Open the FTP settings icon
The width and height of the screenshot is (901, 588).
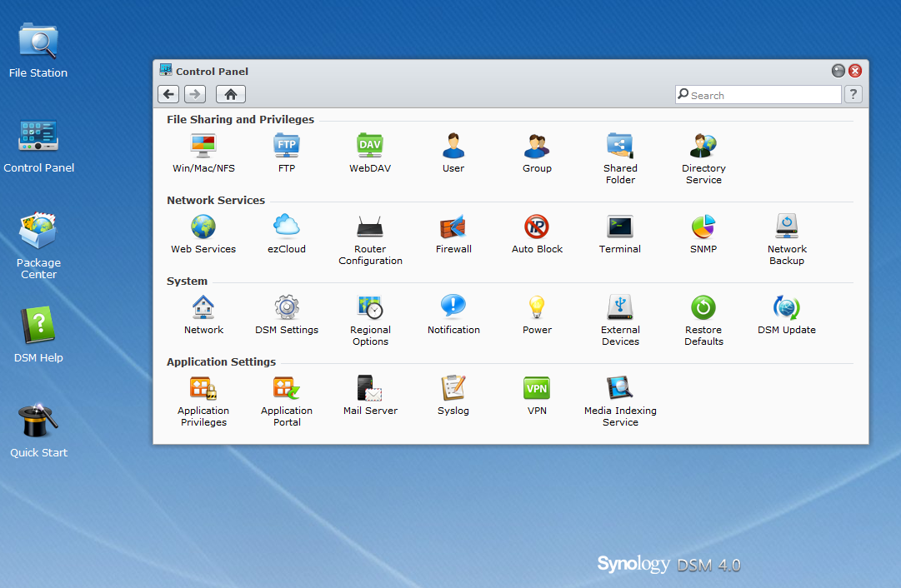click(x=286, y=152)
